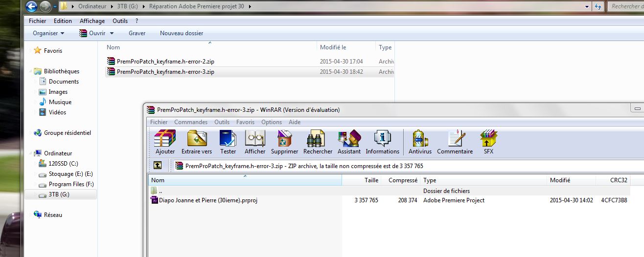The image size is (644, 257).
Task: Open Explorer Outils menu
Action: [120, 21]
